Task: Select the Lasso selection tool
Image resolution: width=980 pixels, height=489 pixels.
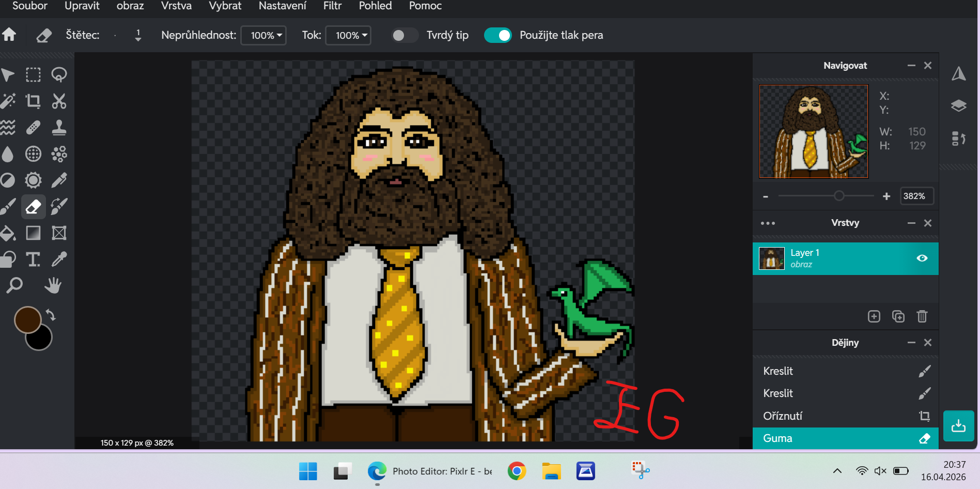Action: coord(59,74)
